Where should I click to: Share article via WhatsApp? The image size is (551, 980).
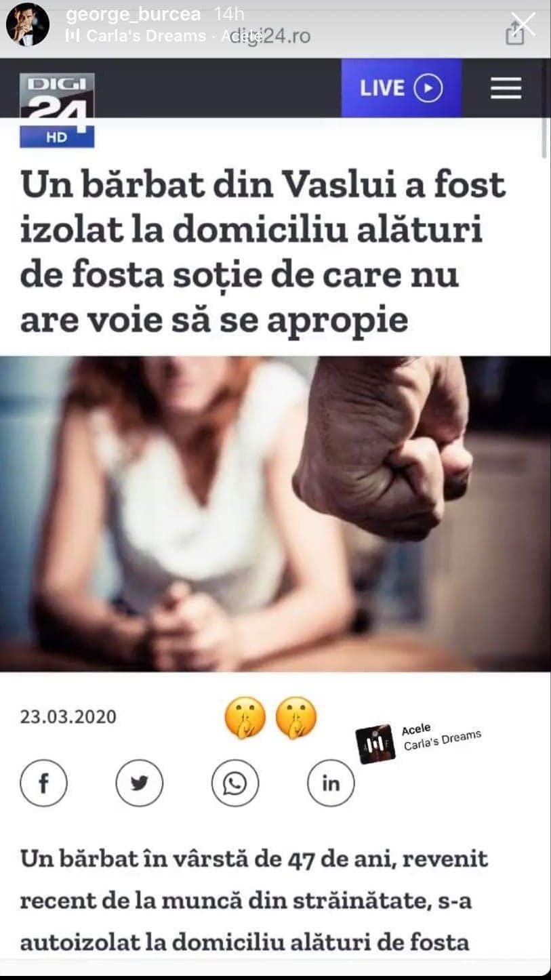(x=235, y=783)
